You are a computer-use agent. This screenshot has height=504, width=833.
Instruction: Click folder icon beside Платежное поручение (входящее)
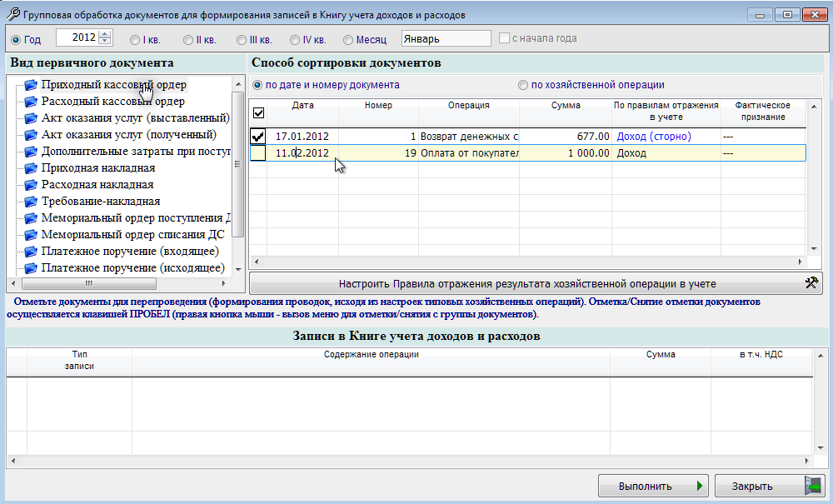[x=31, y=252]
